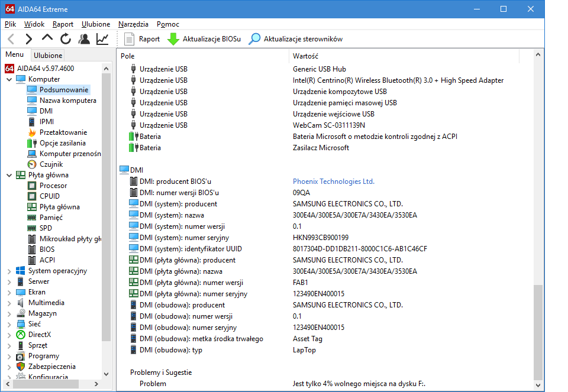Switch to the Menu tab in sidebar

point(14,54)
